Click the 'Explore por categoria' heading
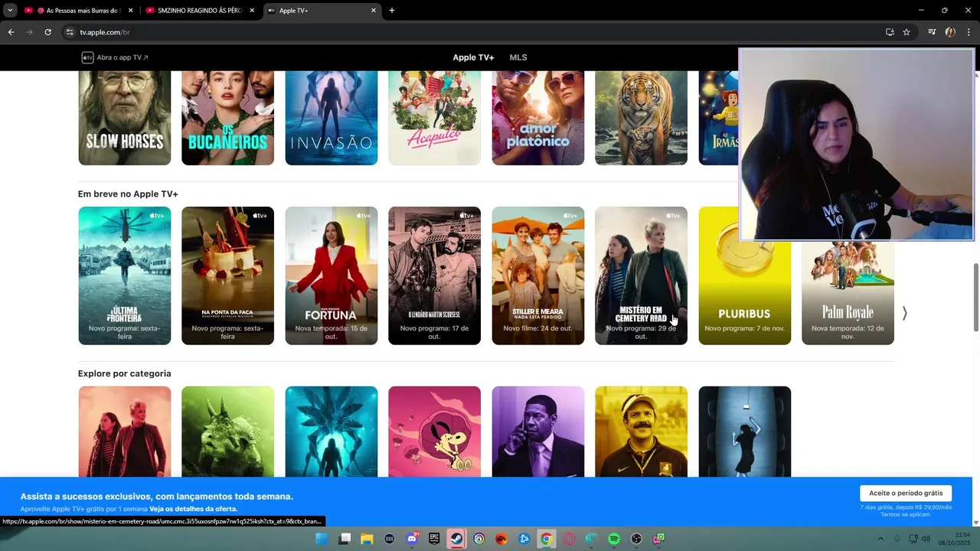This screenshot has height=551, width=980. [x=124, y=373]
